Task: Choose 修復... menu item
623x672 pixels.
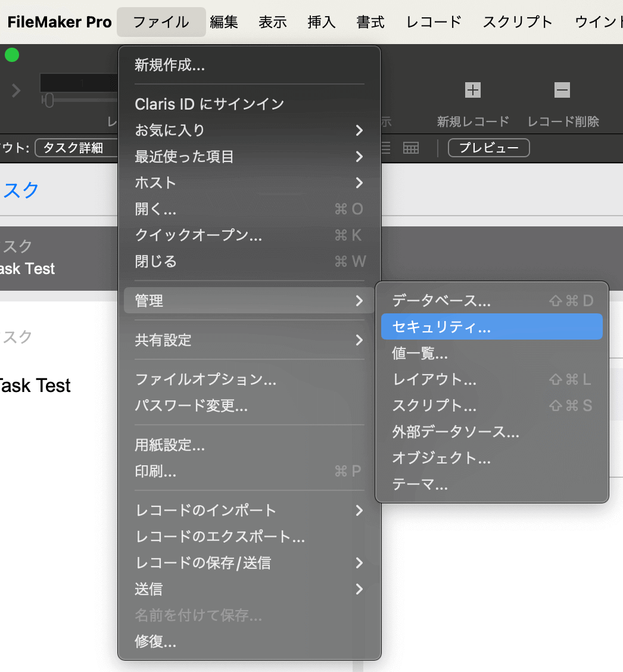Action: [250, 642]
